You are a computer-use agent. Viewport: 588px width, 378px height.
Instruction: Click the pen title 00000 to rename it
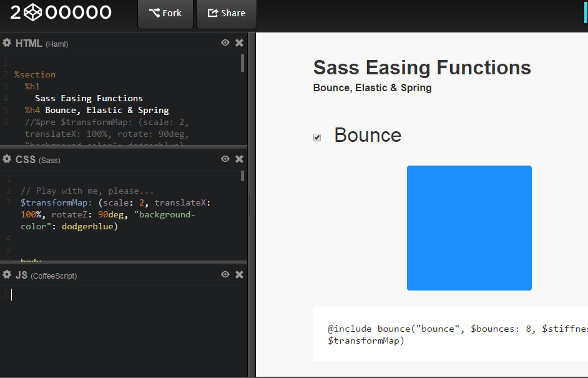click(78, 12)
